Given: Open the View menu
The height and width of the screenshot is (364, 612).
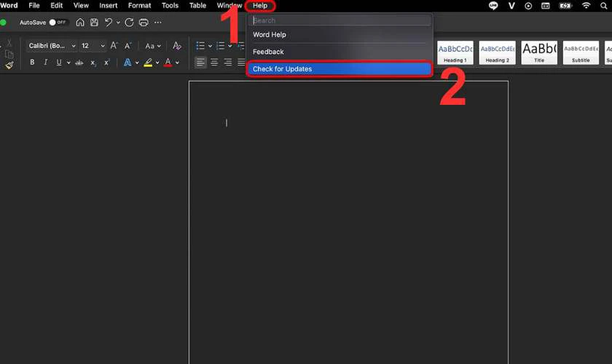Looking at the screenshot, I should click(x=81, y=6).
